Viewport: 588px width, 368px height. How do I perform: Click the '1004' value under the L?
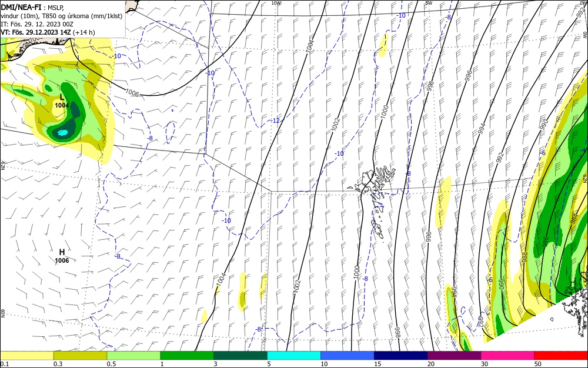[x=62, y=106]
